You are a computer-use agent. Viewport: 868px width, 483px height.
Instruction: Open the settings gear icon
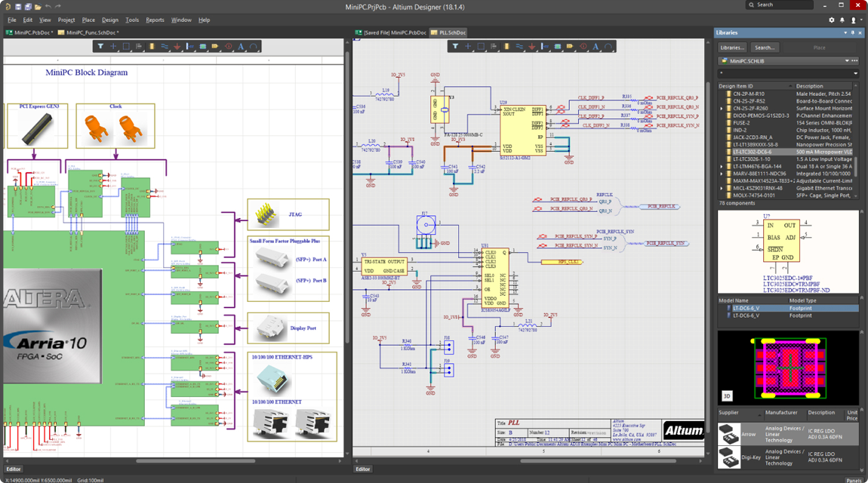tap(832, 20)
